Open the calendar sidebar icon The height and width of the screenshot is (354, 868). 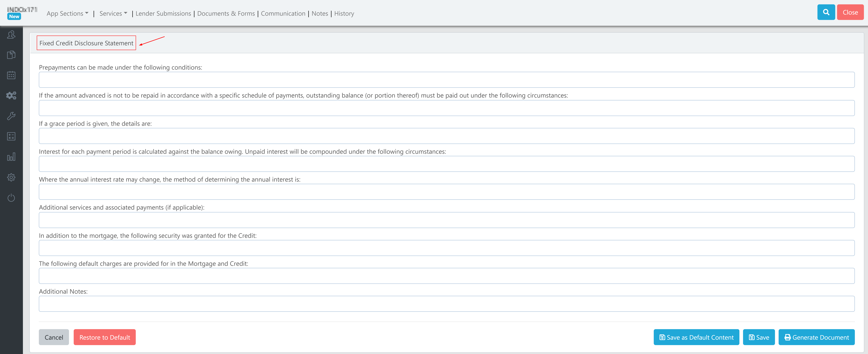click(11, 75)
